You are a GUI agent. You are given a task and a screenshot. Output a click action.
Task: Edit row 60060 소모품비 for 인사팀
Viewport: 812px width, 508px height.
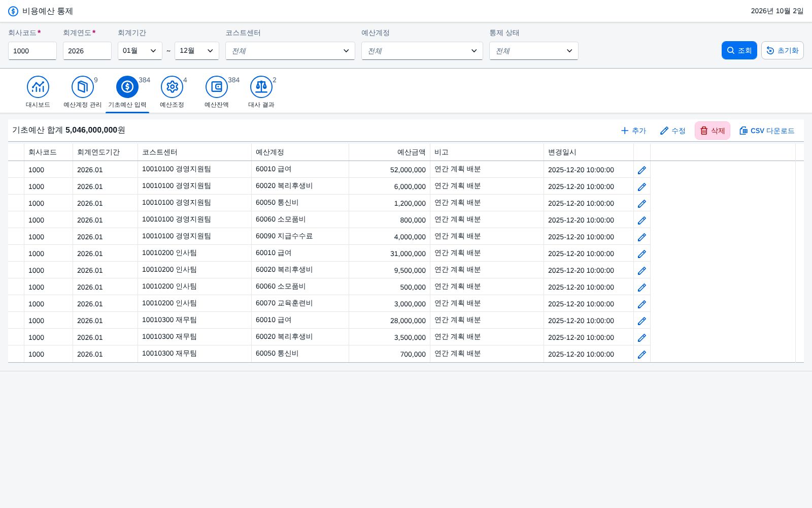tap(642, 288)
